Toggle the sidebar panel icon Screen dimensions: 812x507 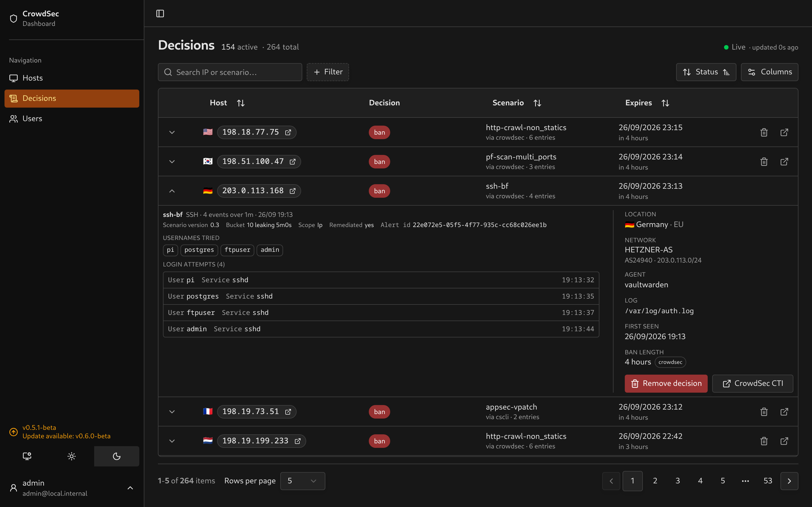click(x=160, y=14)
